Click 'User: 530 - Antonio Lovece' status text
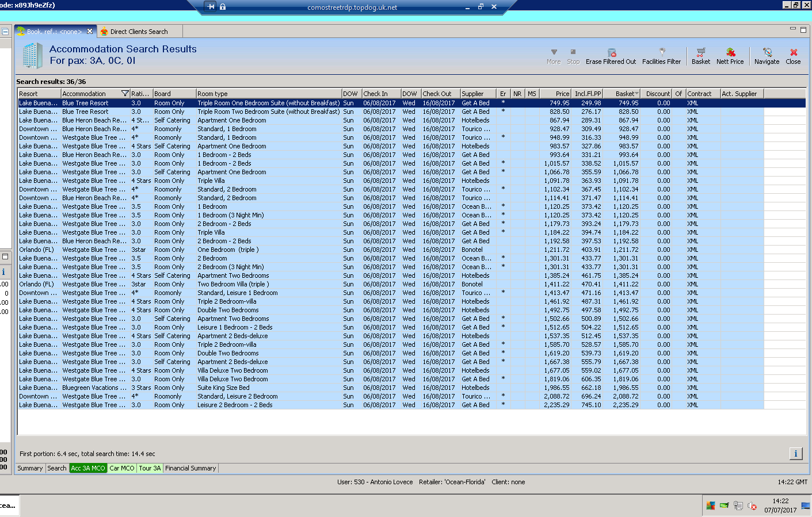812x517 pixels. pos(375,482)
